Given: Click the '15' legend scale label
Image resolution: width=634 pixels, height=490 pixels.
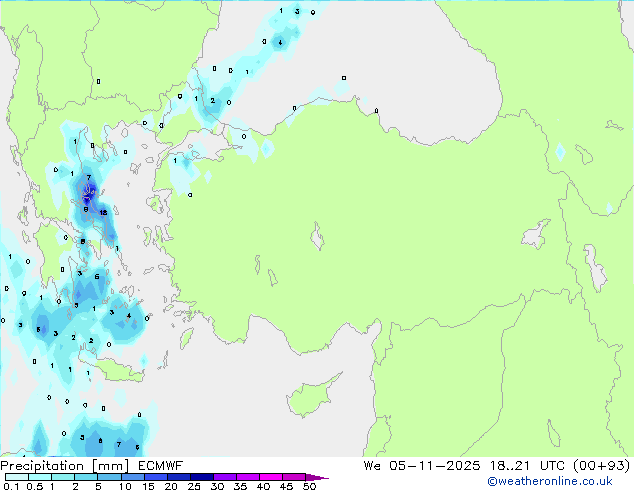Looking at the screenshot, I should (148, 486).
